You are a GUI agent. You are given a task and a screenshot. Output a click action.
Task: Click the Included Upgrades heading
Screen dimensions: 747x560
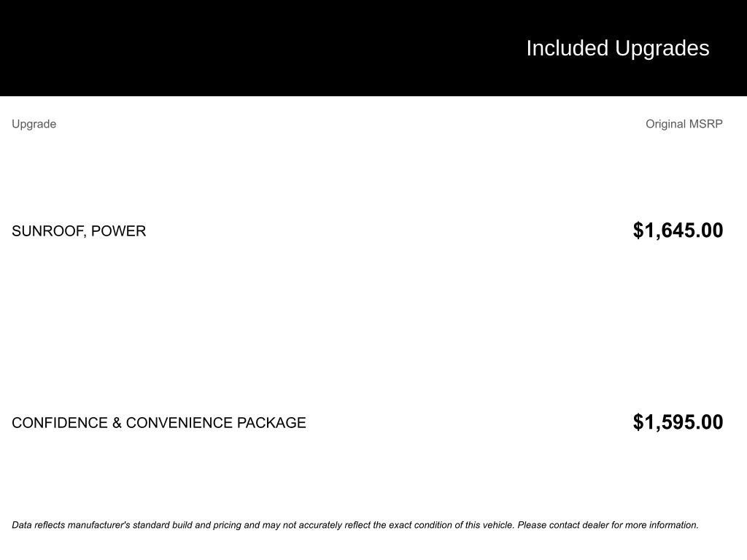pyautogui.click(x=617, y=48)
